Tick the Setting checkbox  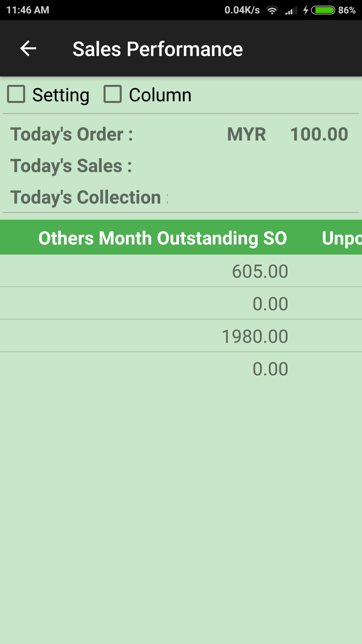(16, 94)
